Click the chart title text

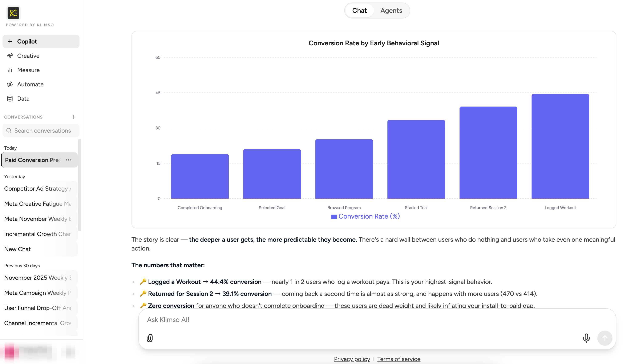point(373,43)
